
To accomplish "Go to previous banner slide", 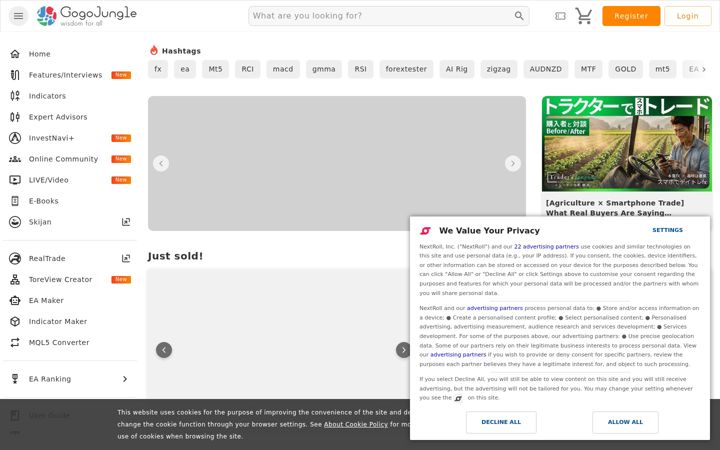I will pos(161,163).
